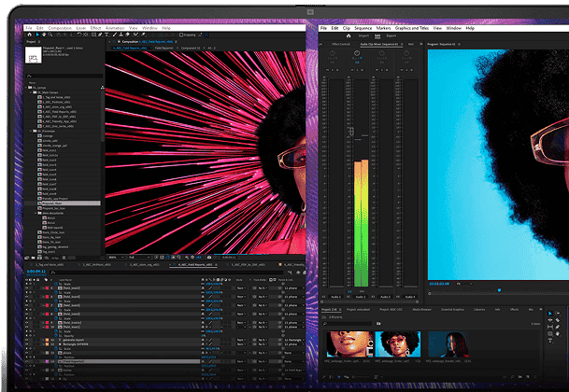Open blend Mode dropdown for generate report layer
The height and width of the screenshot is (392, 569).
[241, 340]
